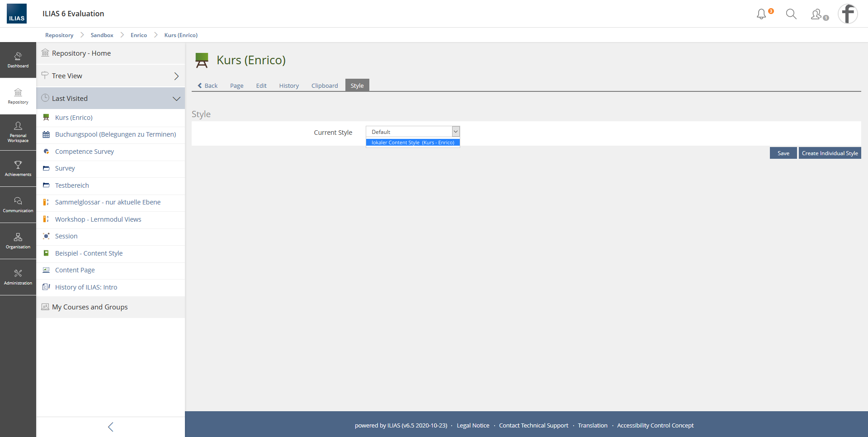
Task: Open notifications bell icon
Action: [x=762, y=14]
